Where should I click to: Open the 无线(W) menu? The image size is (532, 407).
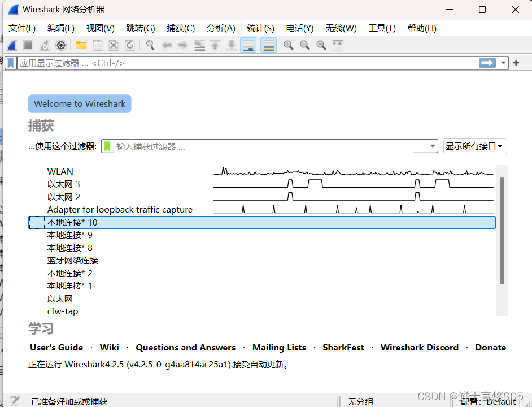tap(341, 28)
